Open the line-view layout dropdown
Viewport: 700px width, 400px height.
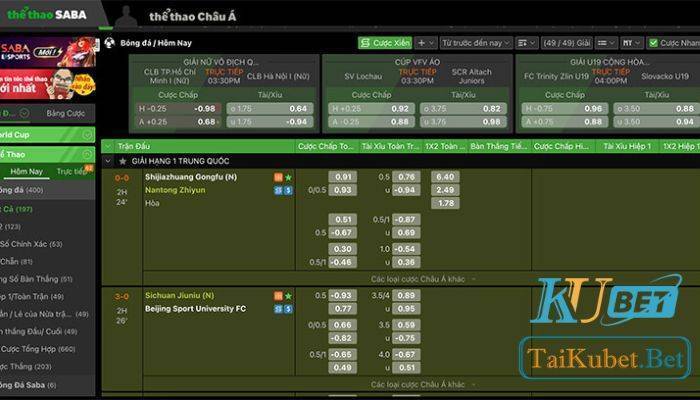pos(606,43)
